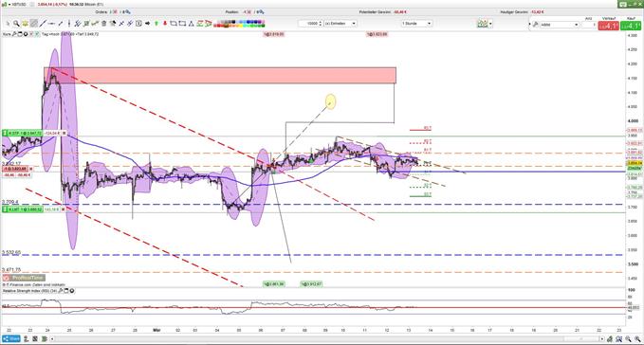
Task: Toggle the first checkbox beside price settings
Action: (31, 34)
